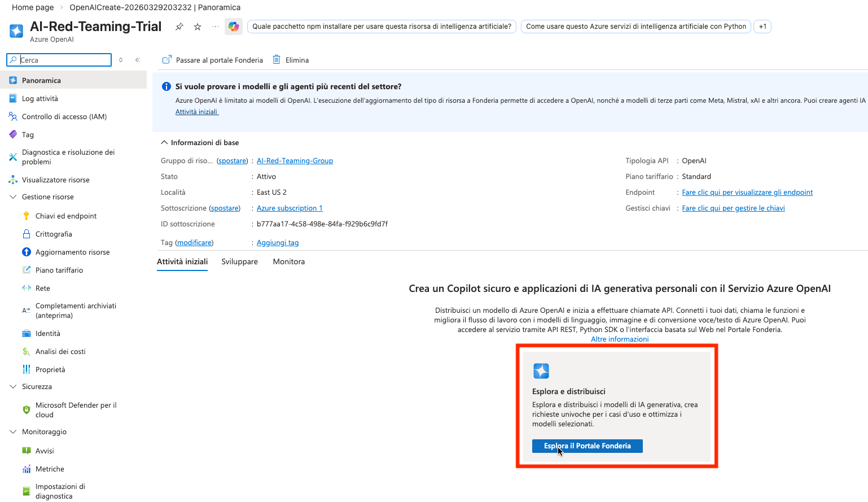The image size is (868, 502).
Task: Click the Diagnostica e risoluzione dei problemi icon
Action: pos(13,157)
